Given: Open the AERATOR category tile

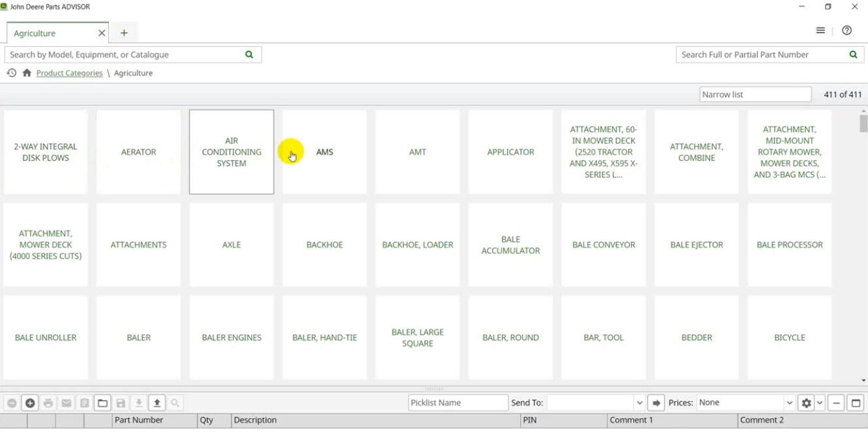Looking at the screenshot, I should click(138, 152).
